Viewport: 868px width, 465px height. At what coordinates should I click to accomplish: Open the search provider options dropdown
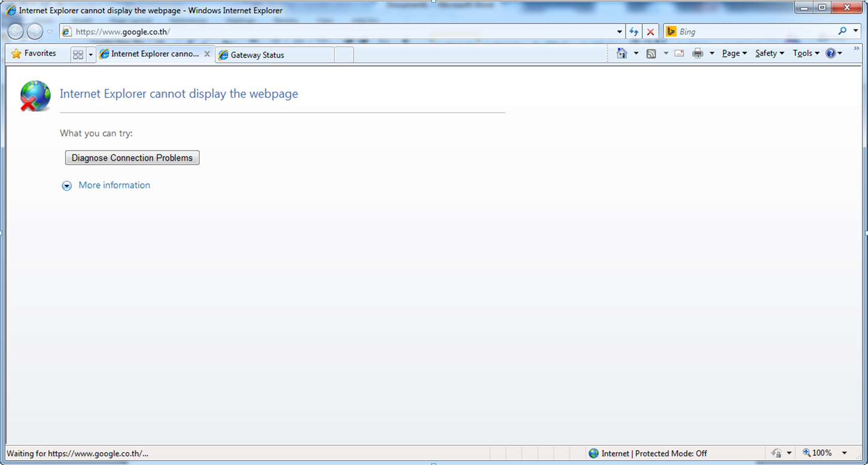(855, 32)
